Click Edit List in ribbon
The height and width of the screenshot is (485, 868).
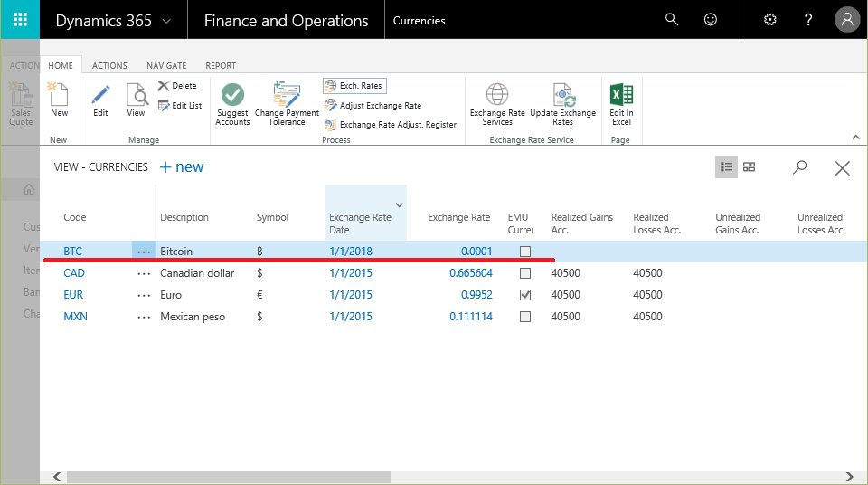[180, 105]
